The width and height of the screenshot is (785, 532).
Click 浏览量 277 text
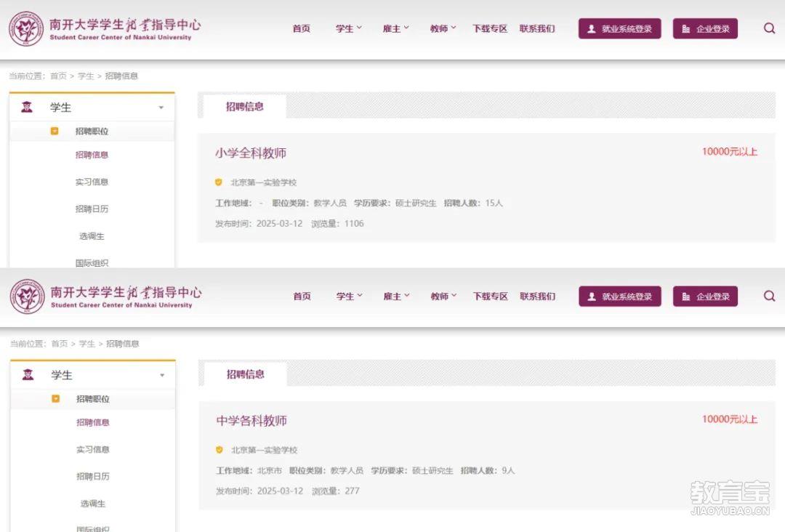click(336, 491)
